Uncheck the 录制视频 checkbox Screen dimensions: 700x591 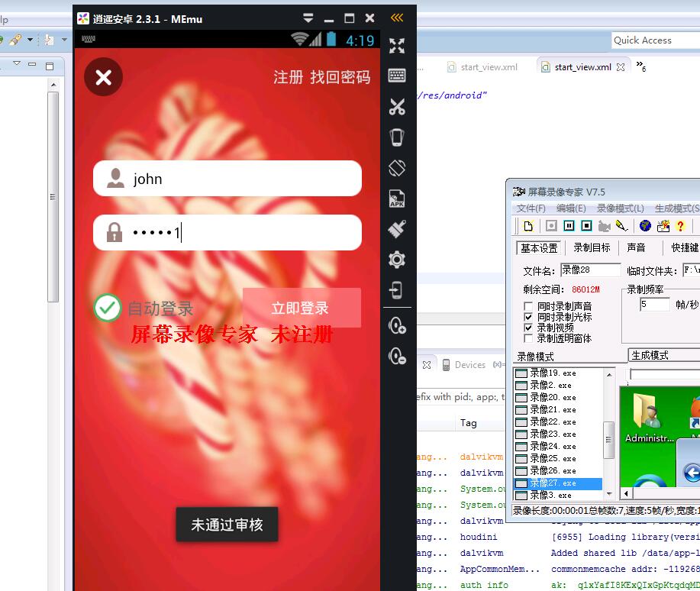pos(528,328)
